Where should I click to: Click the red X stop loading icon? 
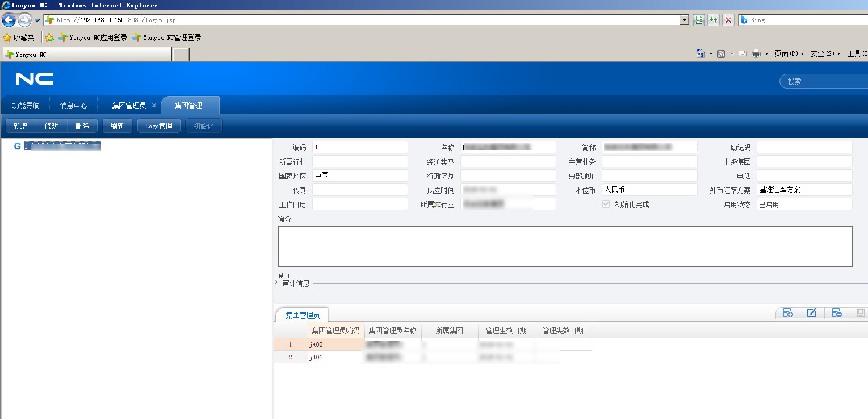728,20
